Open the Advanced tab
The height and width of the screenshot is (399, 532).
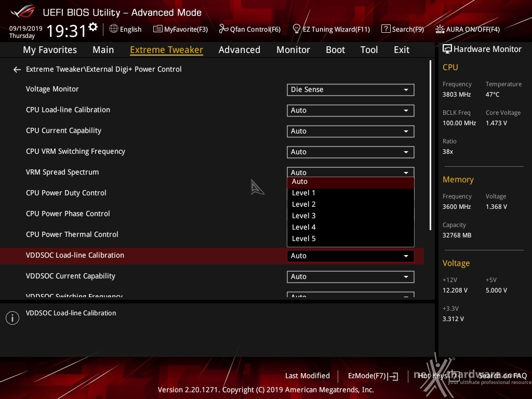tap(239, 50)
